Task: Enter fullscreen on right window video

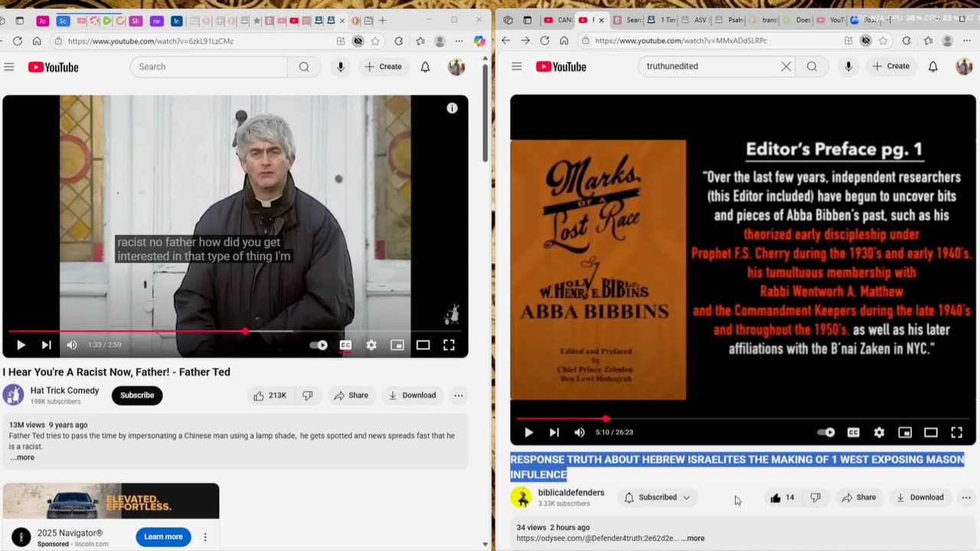Action: (x=956, y=432)
